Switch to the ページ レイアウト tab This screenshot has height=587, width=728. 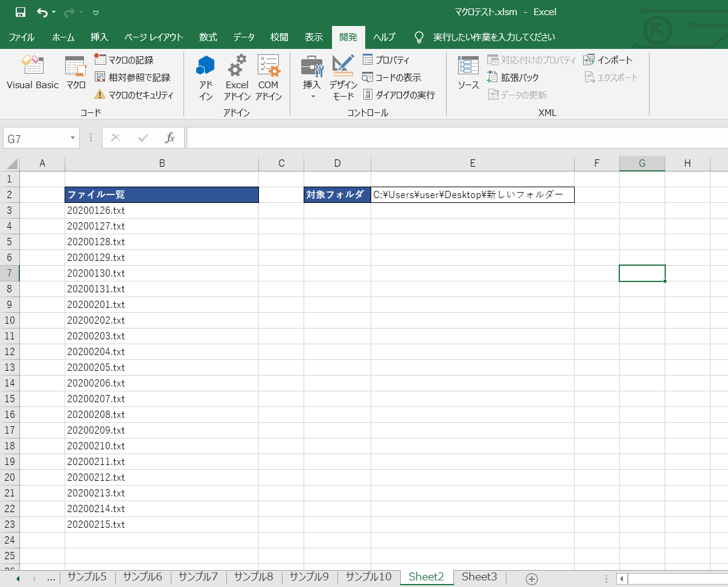tap(154, 37)
